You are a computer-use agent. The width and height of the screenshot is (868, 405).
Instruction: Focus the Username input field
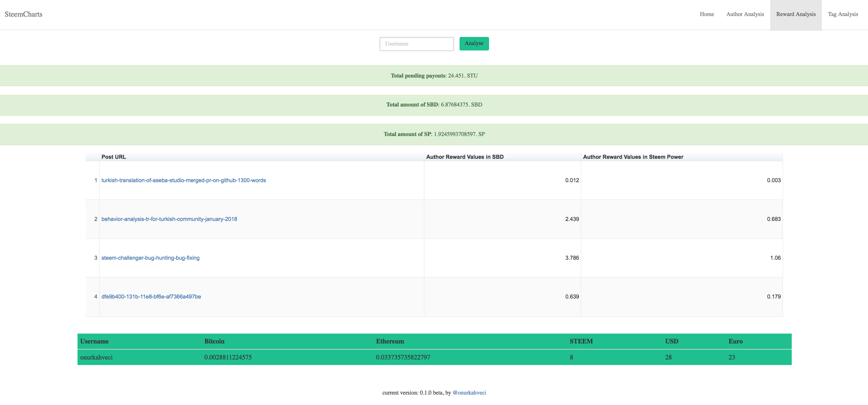pos(416,44)
